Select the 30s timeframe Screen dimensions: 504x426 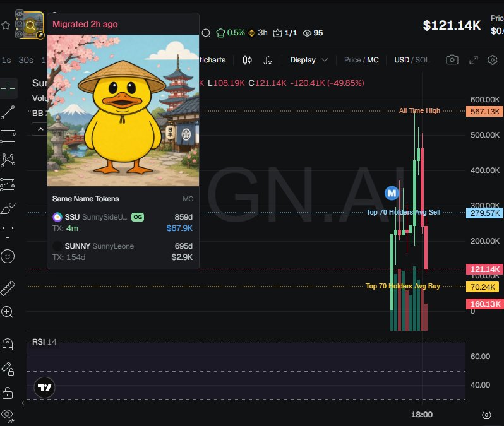coord(26,60)
